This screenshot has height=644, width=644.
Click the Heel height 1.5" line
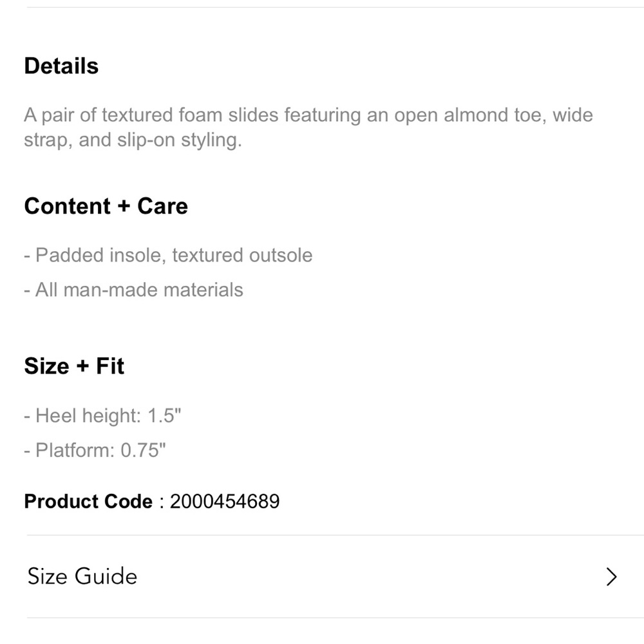pyautogui.click(x=102, y=415)
